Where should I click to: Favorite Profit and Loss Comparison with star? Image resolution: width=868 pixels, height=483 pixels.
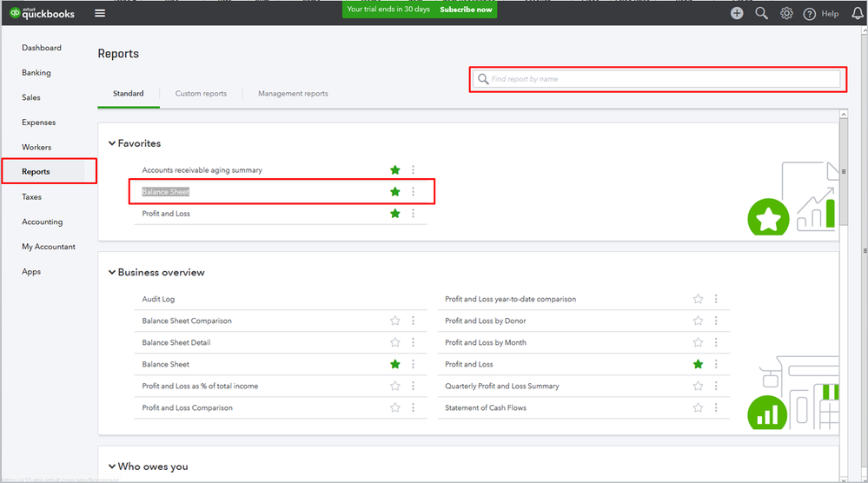coord(394,407)
